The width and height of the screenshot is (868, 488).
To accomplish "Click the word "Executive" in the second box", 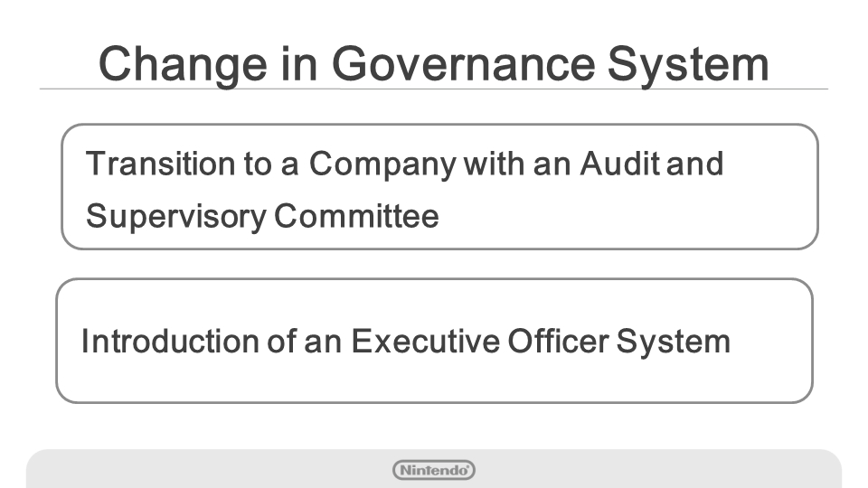I will [x=425, y=342].
